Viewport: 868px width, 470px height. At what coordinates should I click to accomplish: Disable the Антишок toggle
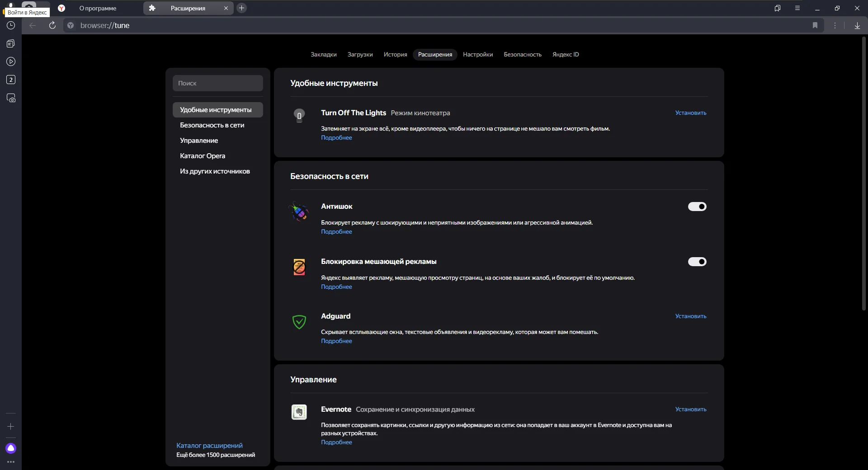(x=697, y=207)
